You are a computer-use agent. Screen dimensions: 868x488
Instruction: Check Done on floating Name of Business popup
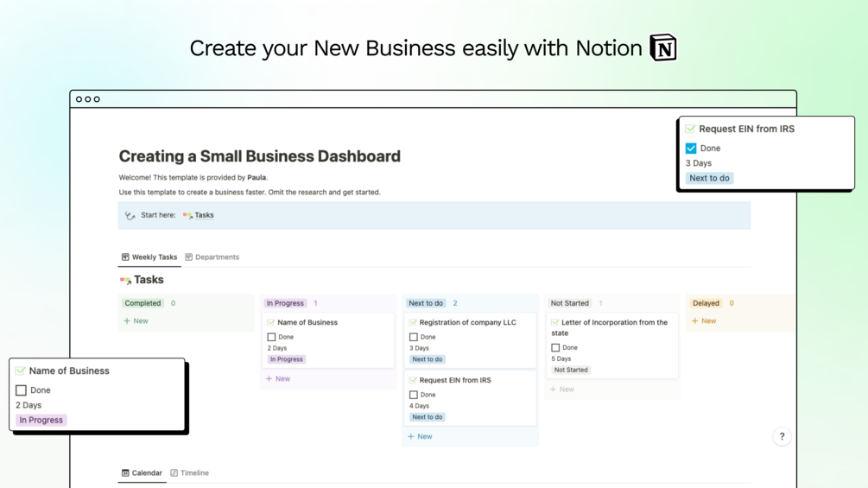pyautogui.click(x=21, y=390)
